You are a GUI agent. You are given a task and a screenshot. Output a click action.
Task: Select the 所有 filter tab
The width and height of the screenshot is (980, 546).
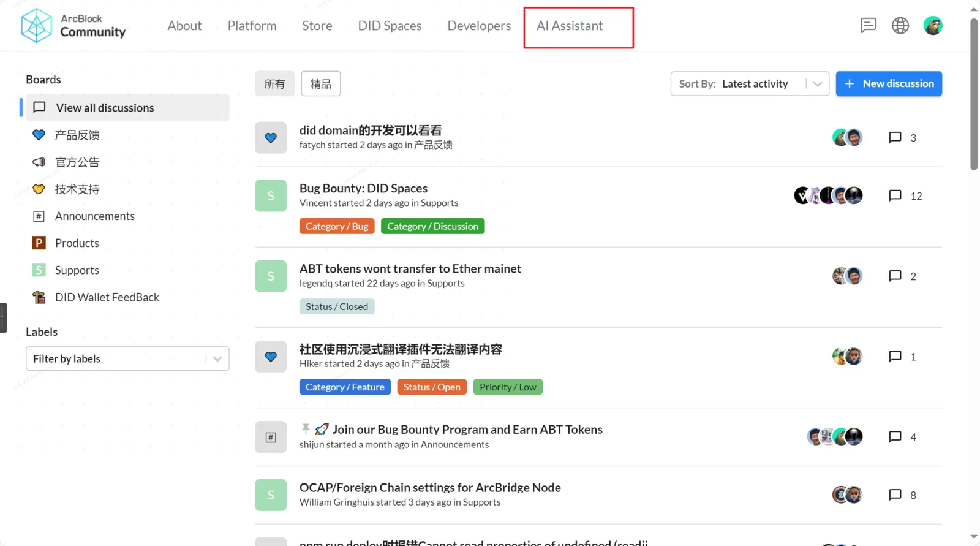tap(274, 84)
